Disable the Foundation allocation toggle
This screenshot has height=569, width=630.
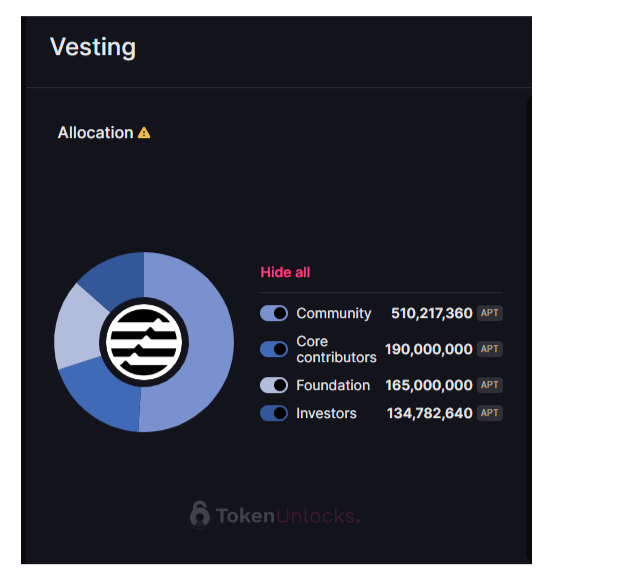pos(274,385)
